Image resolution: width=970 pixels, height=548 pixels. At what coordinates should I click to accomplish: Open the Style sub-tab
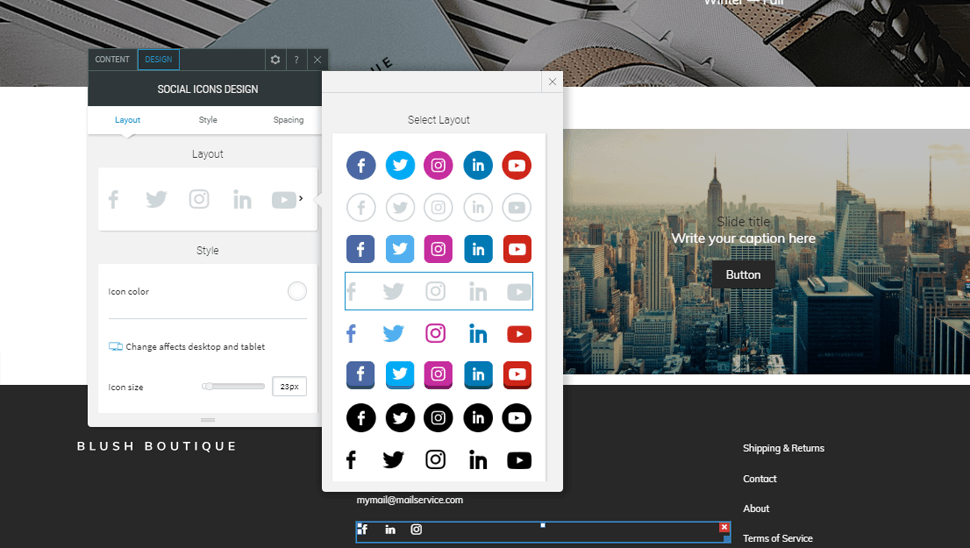(x=208, y=120)
